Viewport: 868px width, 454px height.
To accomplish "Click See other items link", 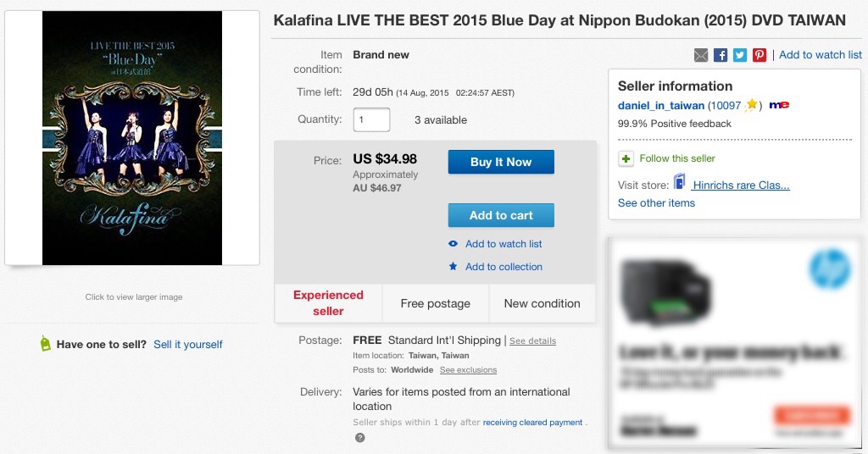I will point(656,203).
